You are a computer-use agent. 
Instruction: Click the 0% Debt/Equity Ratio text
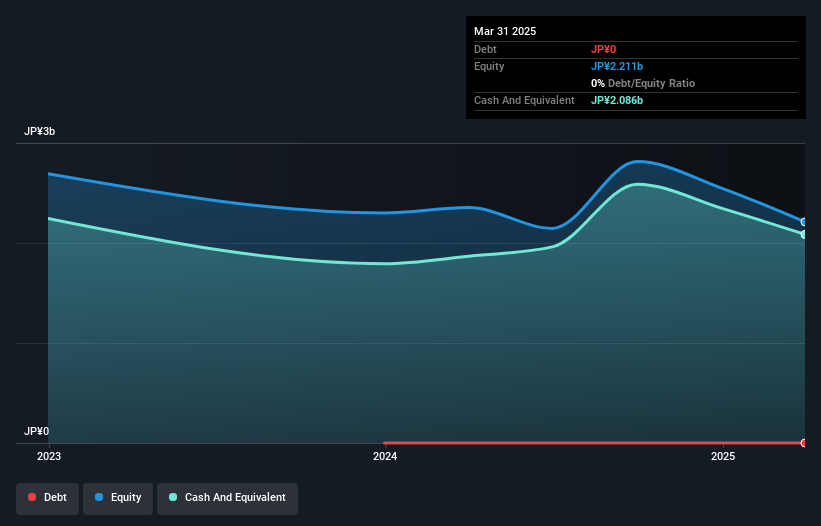(643, 83)
